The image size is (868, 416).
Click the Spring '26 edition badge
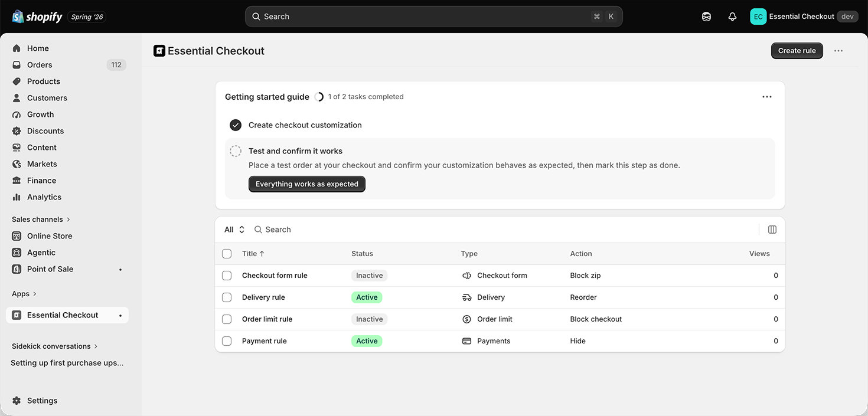click(87, 17)
